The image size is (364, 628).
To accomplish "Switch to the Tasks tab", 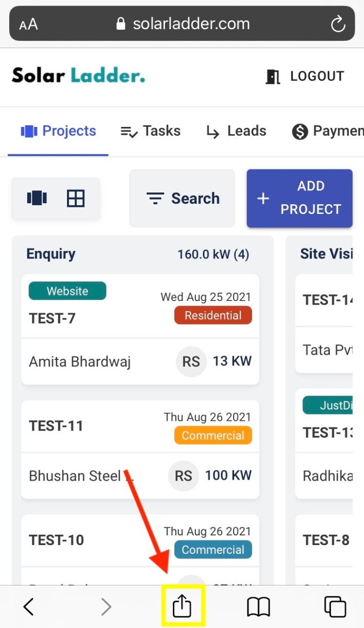I will click(150, 131).
